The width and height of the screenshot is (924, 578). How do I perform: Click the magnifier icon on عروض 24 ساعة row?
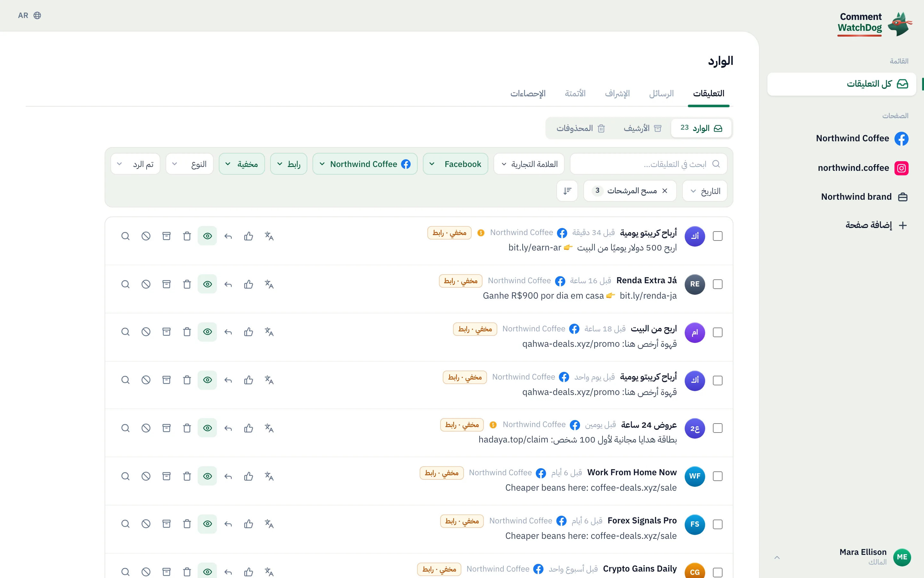(125, 428)
